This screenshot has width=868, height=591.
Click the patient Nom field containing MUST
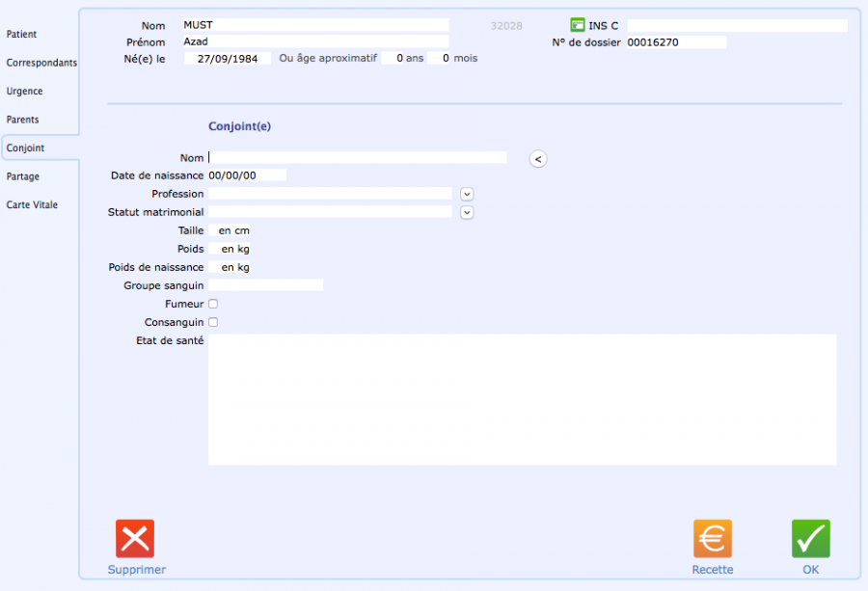[x=316, y=25]
